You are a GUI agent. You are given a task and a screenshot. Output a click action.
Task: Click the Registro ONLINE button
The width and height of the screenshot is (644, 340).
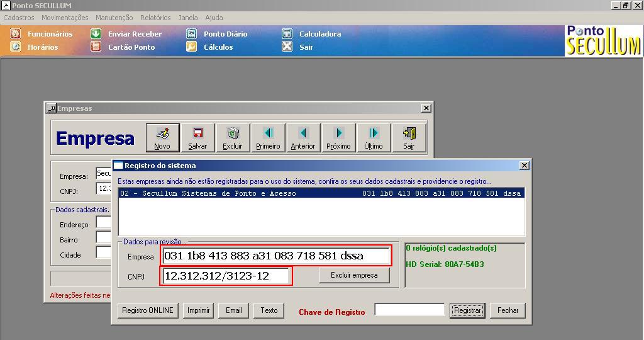tap(148, 310)
